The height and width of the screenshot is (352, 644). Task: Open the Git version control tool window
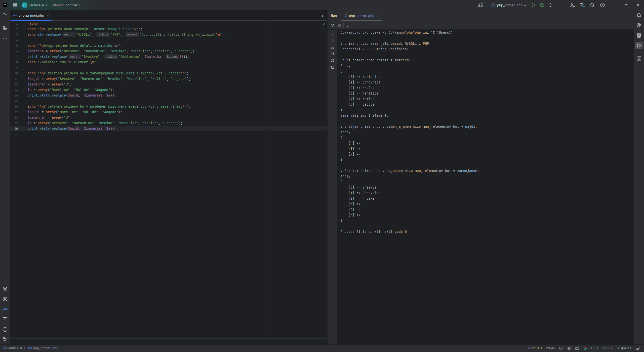click(5, 339)
